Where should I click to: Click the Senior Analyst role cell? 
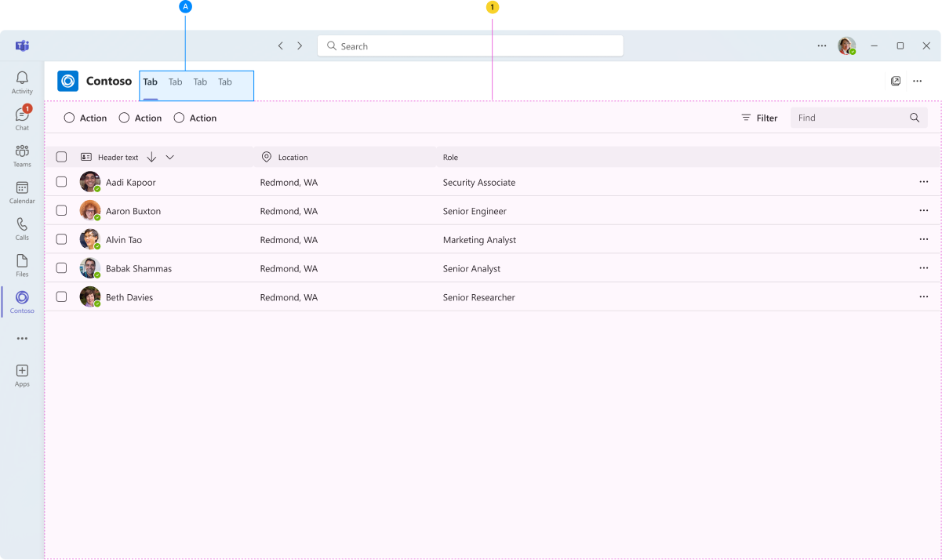[471, 268]
